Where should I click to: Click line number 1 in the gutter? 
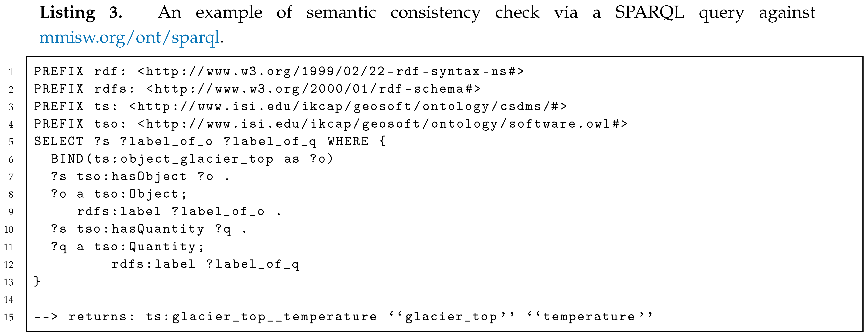pos(11,72)
